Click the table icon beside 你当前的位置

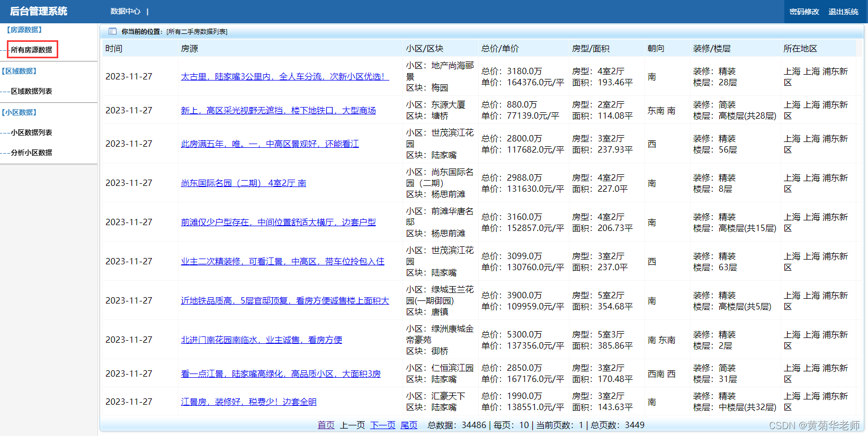[x=112, y=31]
